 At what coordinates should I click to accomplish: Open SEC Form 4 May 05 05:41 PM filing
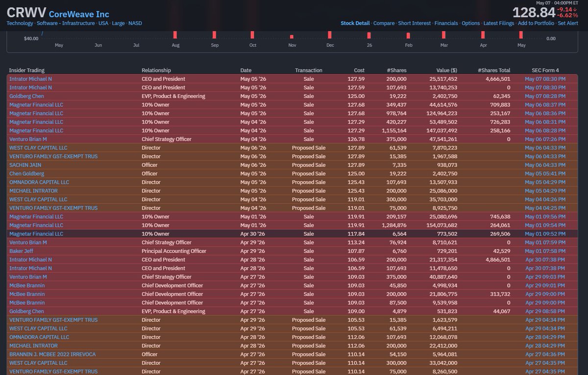(545, 174)
